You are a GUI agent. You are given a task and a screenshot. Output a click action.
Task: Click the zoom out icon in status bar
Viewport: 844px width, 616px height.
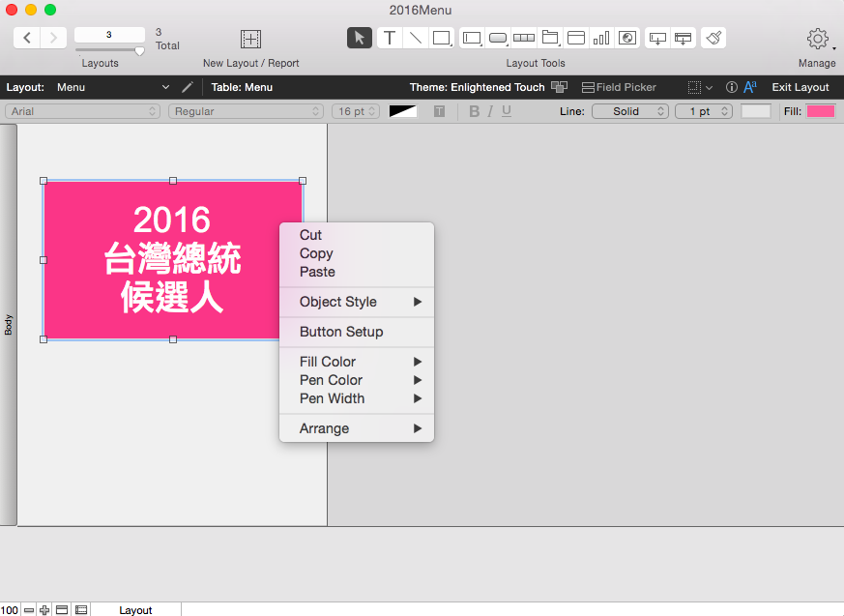point(29,610)
